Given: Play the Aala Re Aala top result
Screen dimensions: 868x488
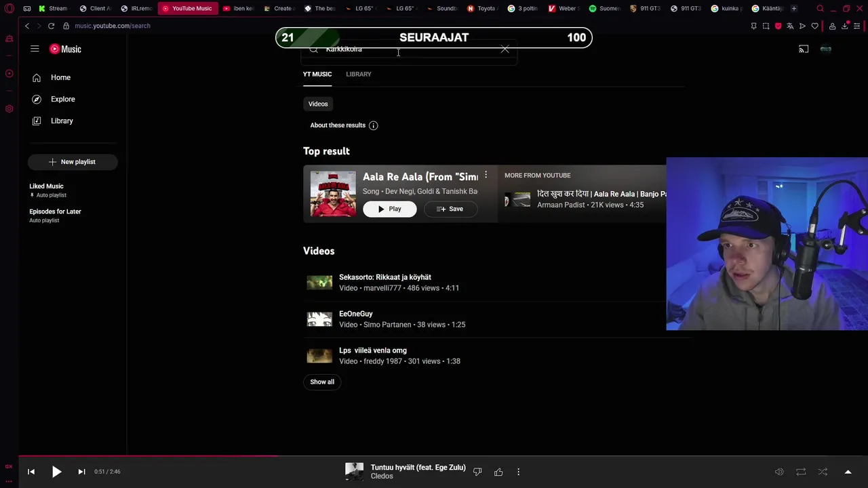Looking at the screenshot, I should [390, 209].
